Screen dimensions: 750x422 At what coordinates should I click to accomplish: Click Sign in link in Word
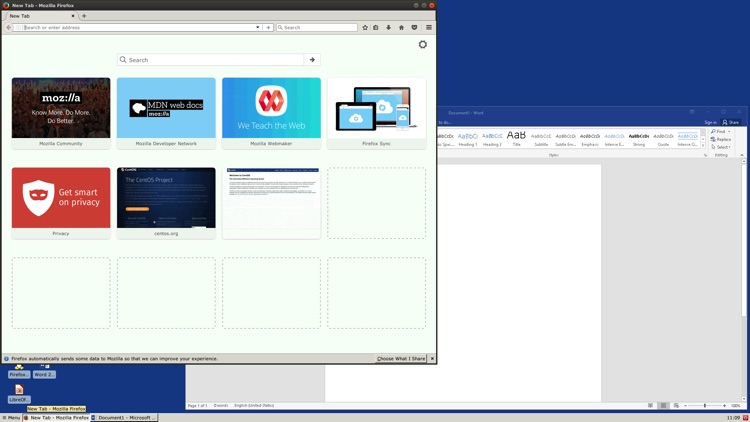[710, 122]
